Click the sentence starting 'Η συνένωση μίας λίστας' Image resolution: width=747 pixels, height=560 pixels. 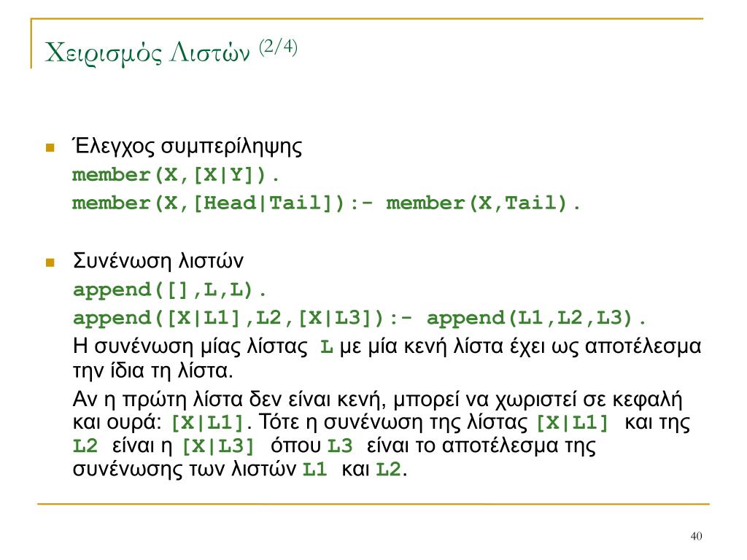[x=387, y=346]
